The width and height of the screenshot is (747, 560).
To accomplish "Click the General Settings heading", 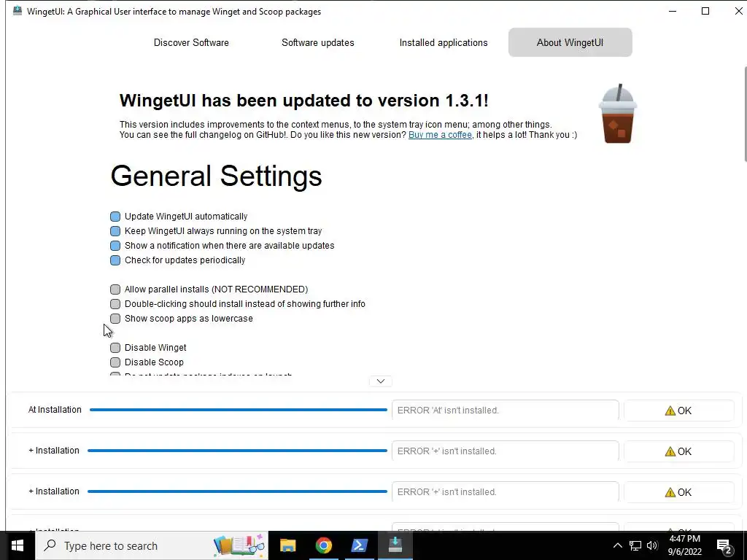I will point(216,176).
